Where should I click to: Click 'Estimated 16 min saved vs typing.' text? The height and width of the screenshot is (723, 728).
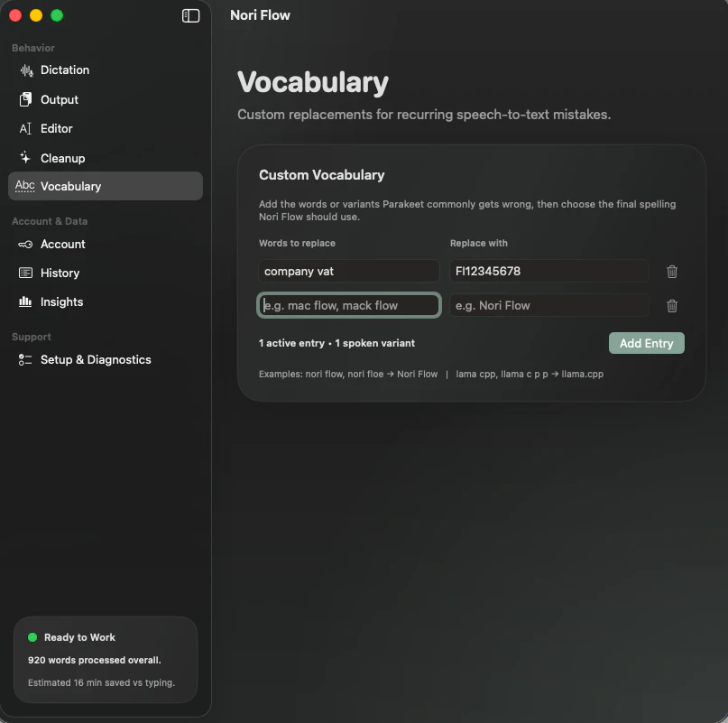[x=101, y=682]
